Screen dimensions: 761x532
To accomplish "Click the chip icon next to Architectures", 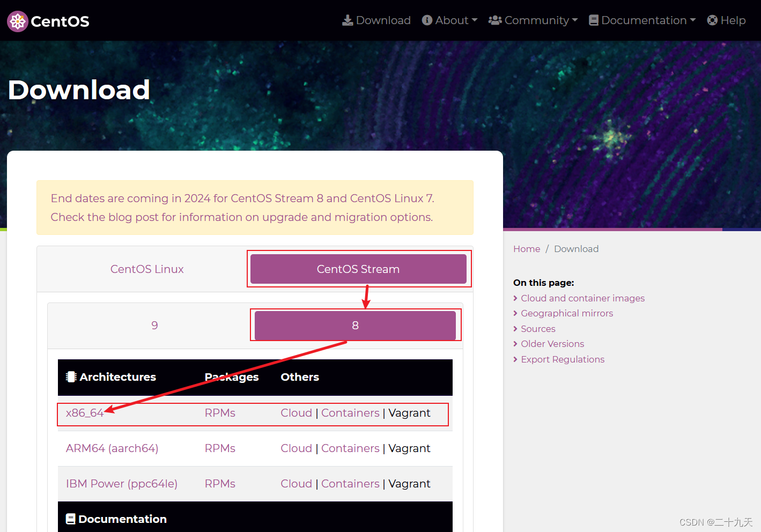I will tap(71, 377).
